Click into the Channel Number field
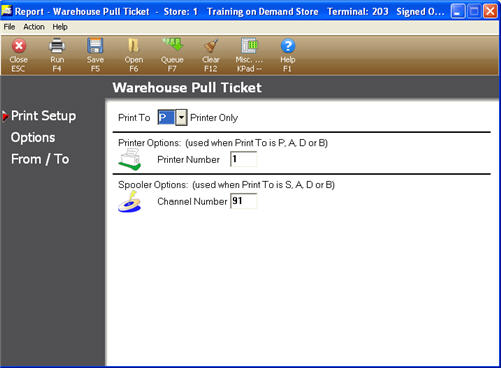The image size is (501, 368). 244,201
